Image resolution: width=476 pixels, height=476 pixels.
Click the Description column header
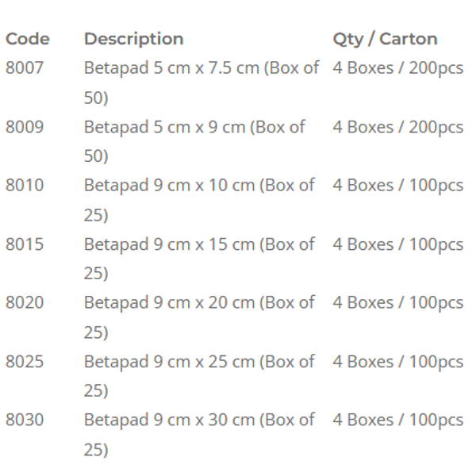coord(134,40)
